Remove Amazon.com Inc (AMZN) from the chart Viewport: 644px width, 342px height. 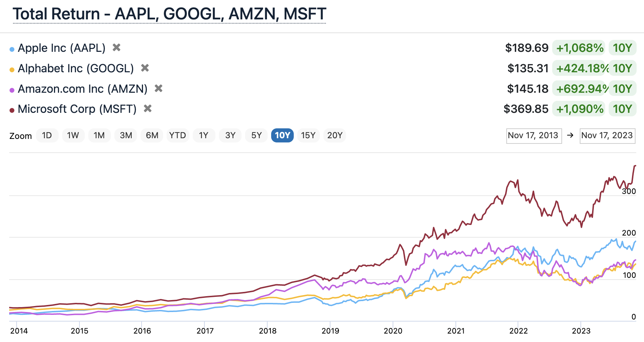click(x=159, y=88)
